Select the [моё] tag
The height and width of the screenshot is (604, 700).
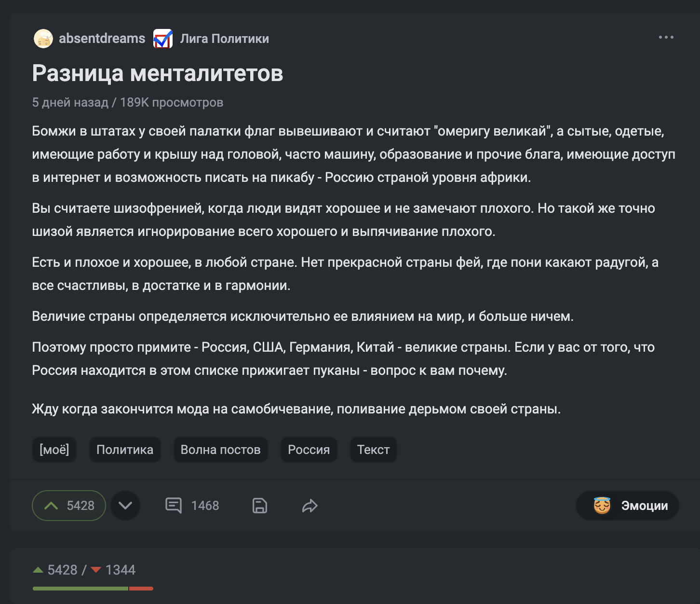(54, 450)
